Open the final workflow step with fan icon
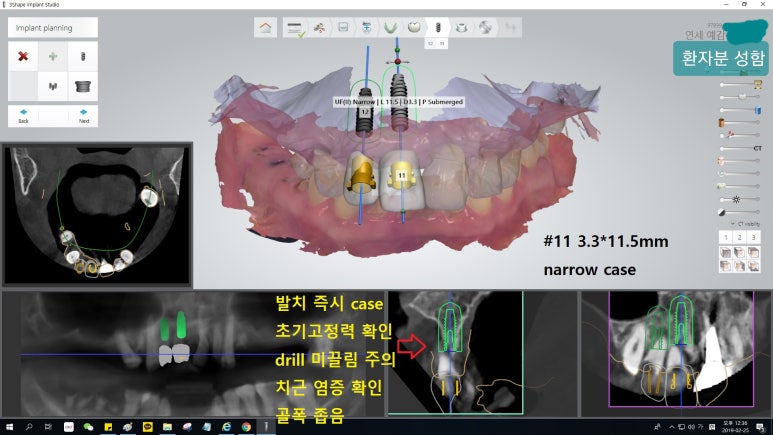Viewport: 773px width, 435px height. click(485, 28)
